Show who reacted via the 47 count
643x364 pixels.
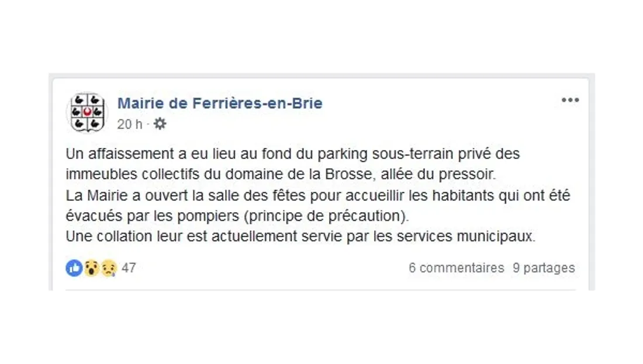coord(129,268)
